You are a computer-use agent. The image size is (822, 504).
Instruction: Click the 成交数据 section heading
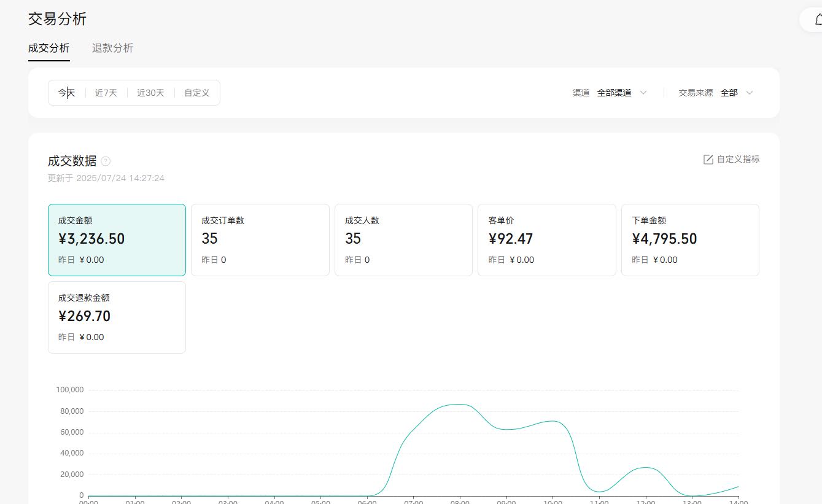tap(72, 161)
